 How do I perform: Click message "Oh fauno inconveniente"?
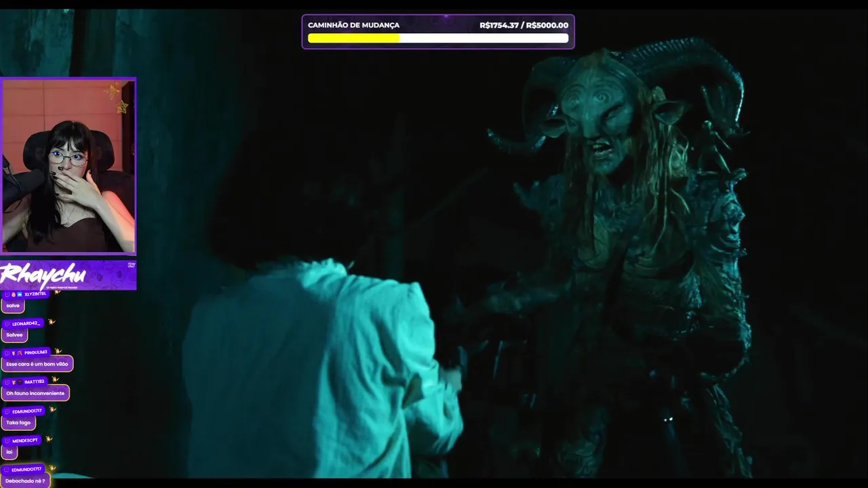click(35, 393)
